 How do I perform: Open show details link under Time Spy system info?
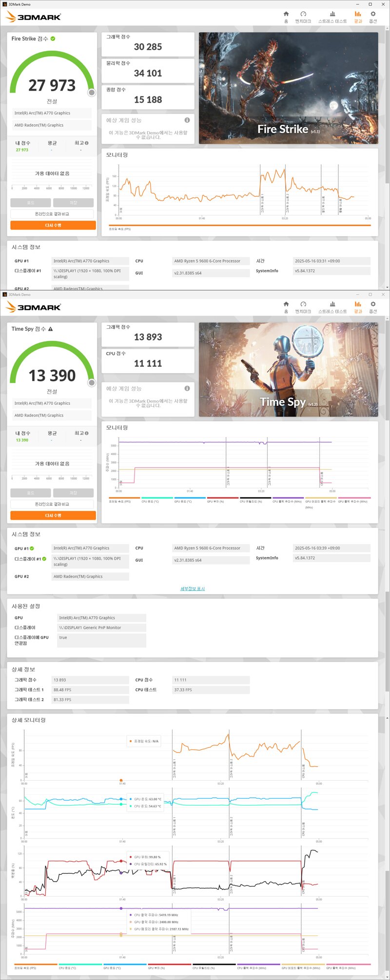coord(193,589)
